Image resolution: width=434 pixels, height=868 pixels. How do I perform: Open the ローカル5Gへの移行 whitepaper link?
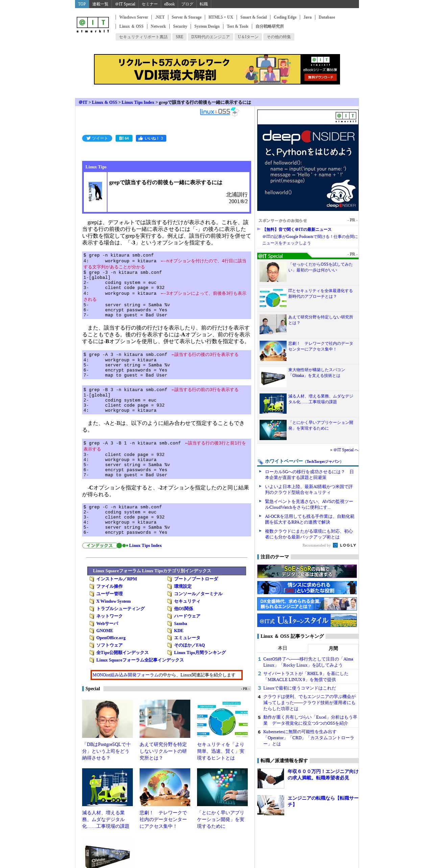pos(309,475)
